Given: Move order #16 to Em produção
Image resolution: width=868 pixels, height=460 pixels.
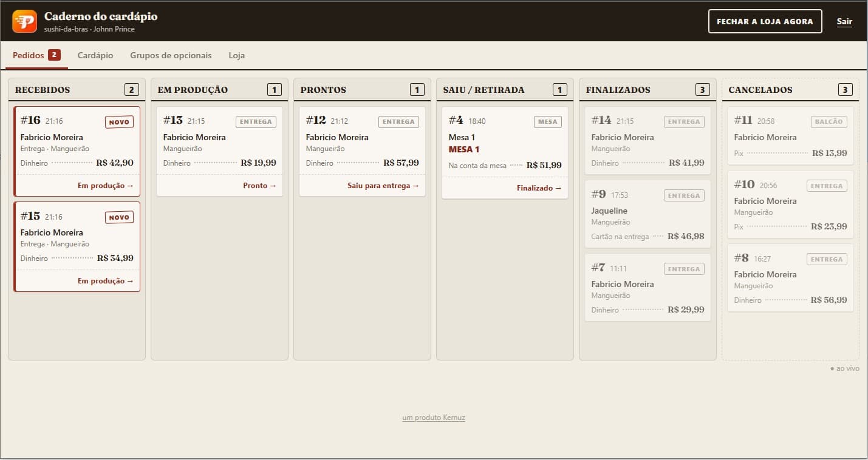Looking at the screenshot, I should (106, 186).
